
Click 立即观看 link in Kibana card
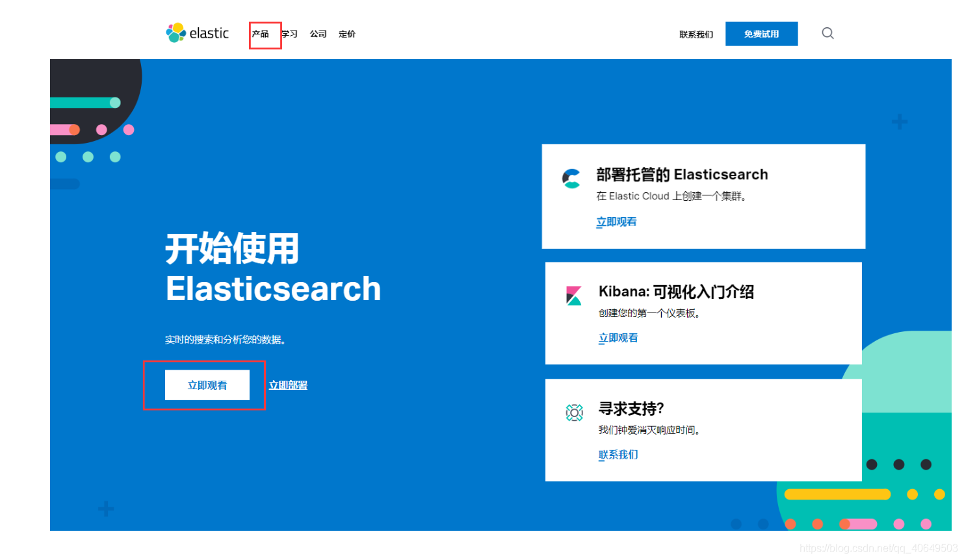pyautogui.click(x=618, y=338)
